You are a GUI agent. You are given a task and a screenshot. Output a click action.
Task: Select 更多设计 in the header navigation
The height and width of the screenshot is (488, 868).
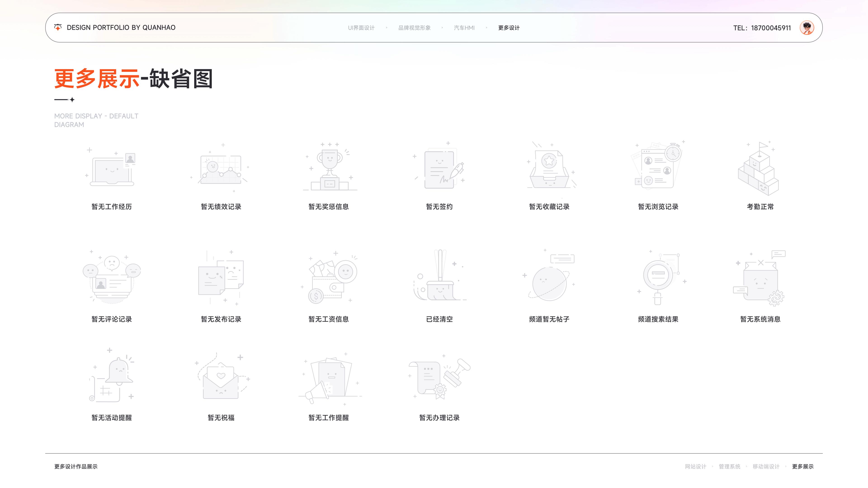point(509,28)
